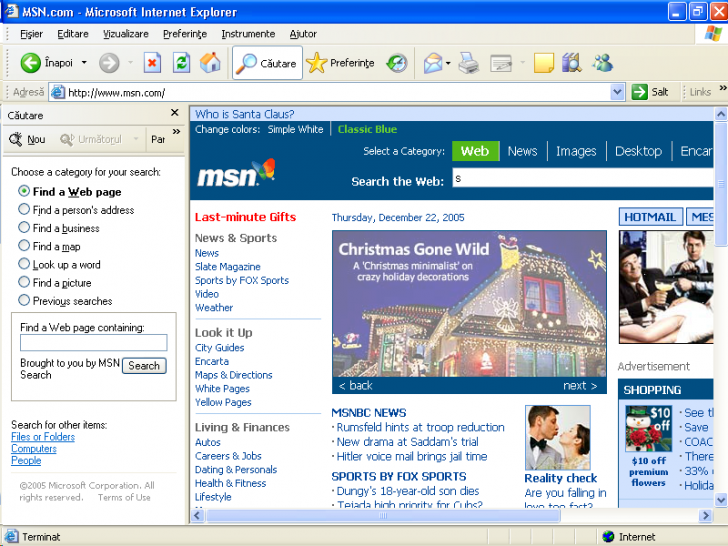Open the HOTMAIL button

click(x=650, y=217)
